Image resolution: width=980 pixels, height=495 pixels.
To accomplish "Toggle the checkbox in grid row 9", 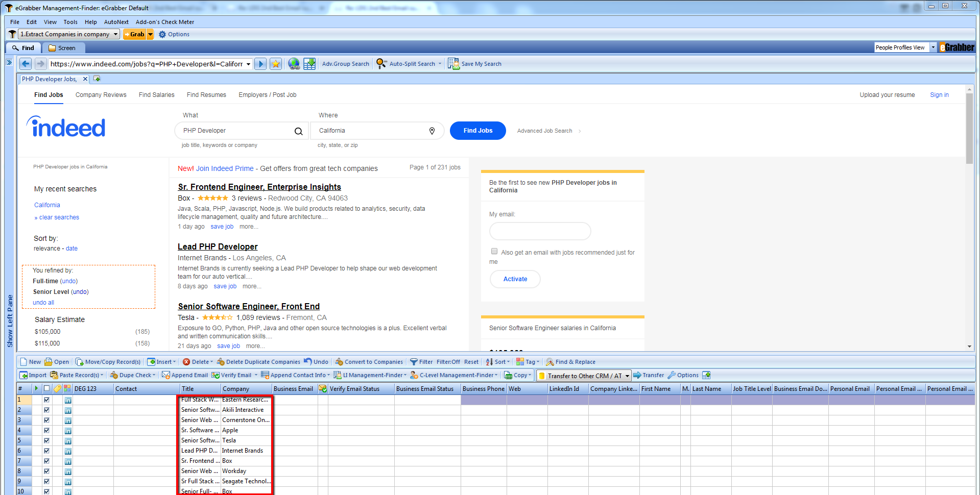I will point(46,481).
